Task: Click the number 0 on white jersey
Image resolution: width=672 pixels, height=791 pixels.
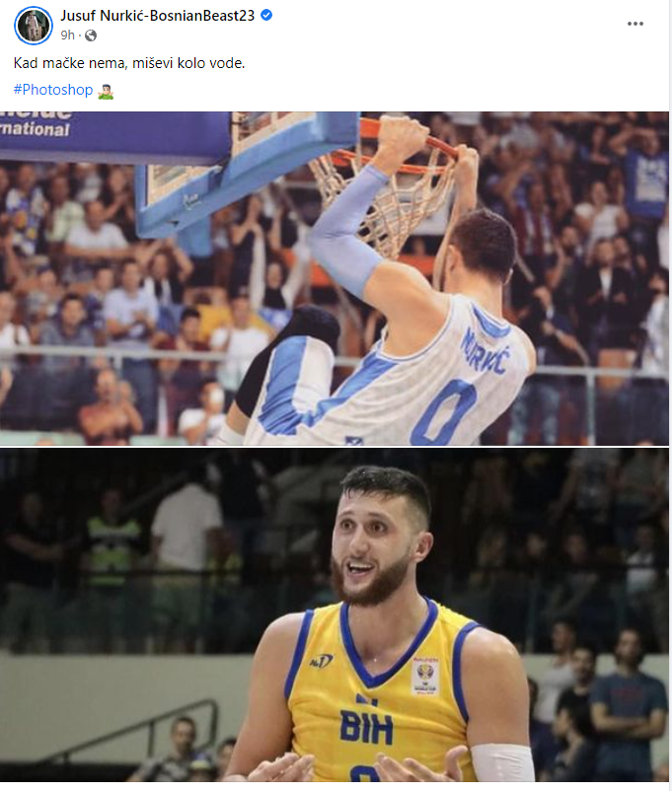Action: pyautogui.click(x=444, y=412)
